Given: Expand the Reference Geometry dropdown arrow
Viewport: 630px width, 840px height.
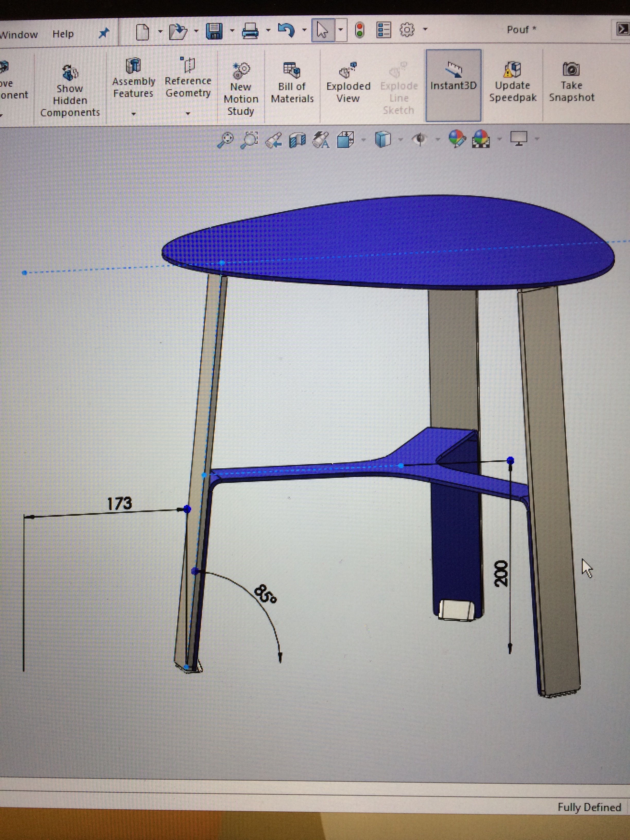Looking at the screenshot, I should (x=188, y=113).
